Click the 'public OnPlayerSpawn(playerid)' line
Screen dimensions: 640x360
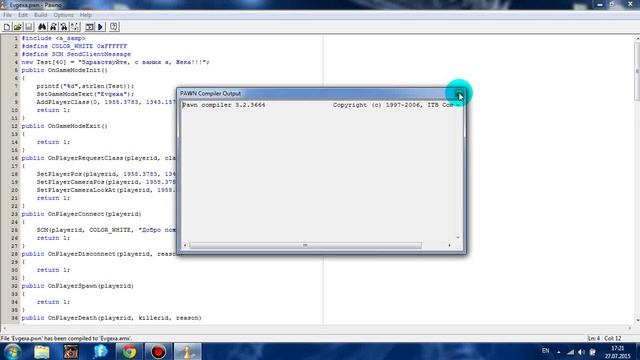[x=78, y=286]
